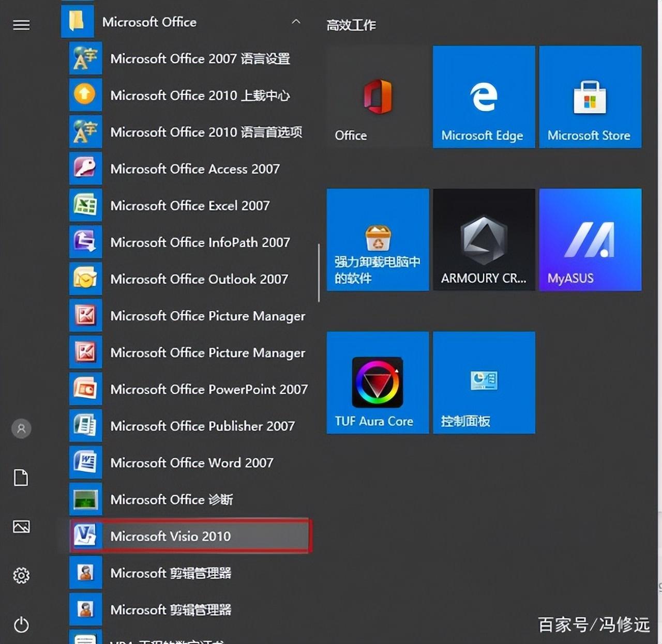The height and width of the screenshot is (644, 662).
Task: Open the Office tile
Action: 377,98
